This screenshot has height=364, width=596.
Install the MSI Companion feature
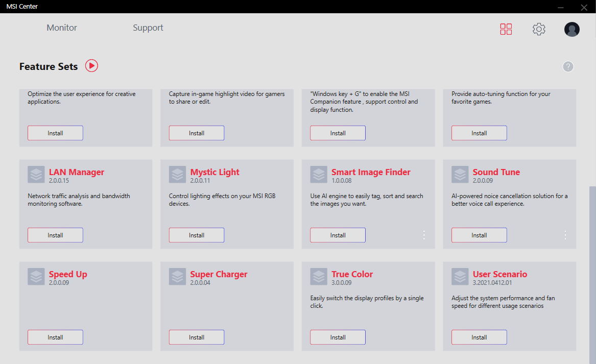(338, 133)
